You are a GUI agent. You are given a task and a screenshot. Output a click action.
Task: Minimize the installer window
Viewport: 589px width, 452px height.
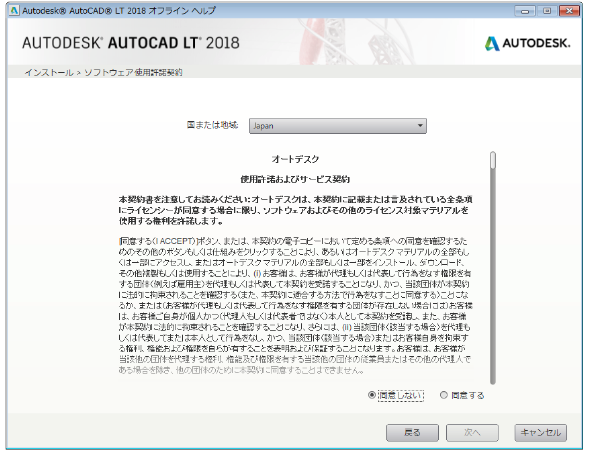point(524,11)
